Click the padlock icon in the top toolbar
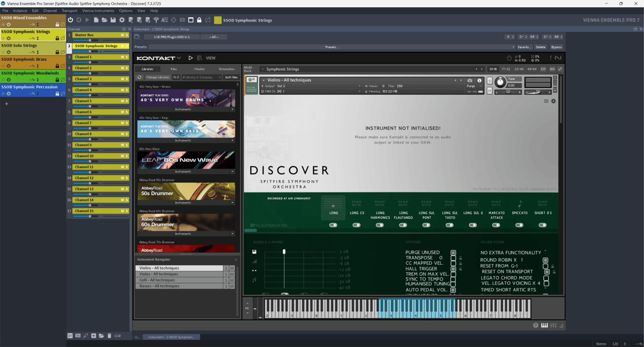 pos(199,20)
